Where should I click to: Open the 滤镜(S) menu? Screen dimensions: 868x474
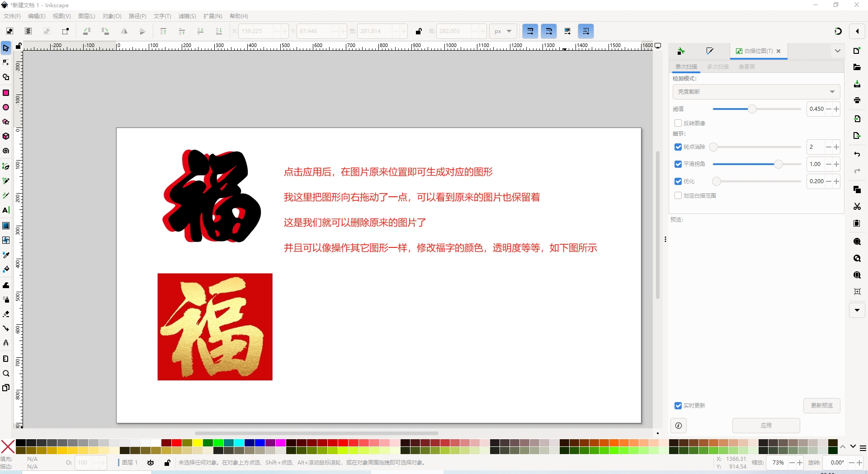tap(187, 16)
